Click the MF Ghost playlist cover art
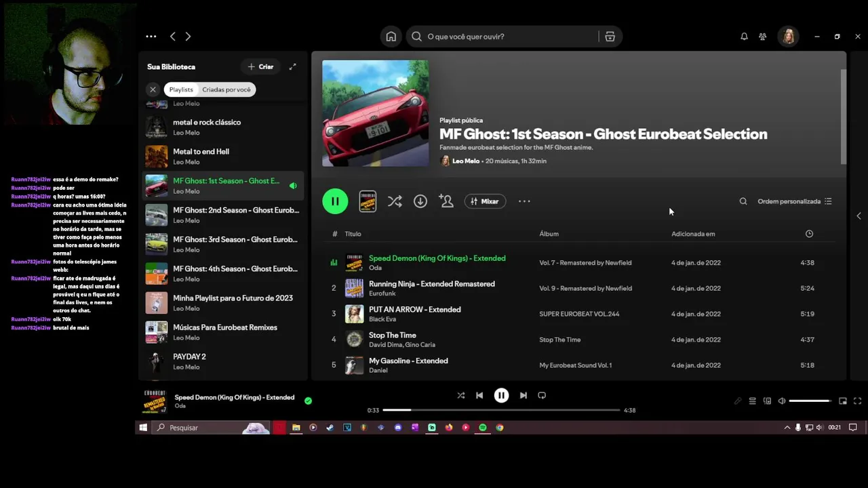This screenshot has width=868, height=488. (375, 113)
